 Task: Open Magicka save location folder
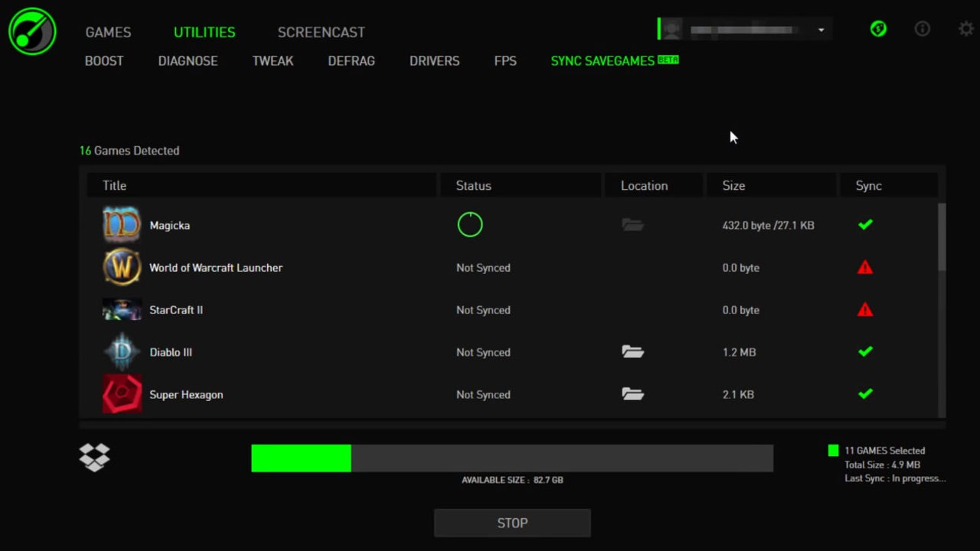(632, 224)
